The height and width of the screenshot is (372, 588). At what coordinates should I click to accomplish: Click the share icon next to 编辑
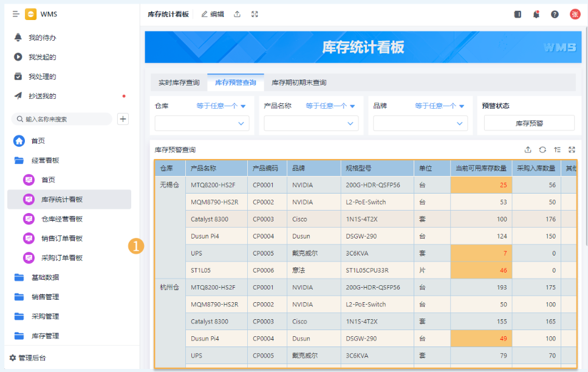(x=237, y=14)
